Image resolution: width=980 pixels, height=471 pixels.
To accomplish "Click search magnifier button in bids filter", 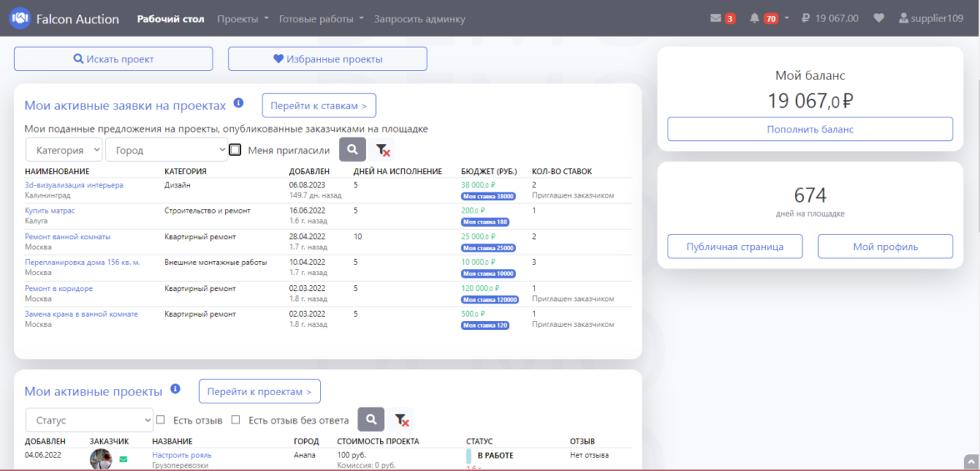I will click(352, 150).
